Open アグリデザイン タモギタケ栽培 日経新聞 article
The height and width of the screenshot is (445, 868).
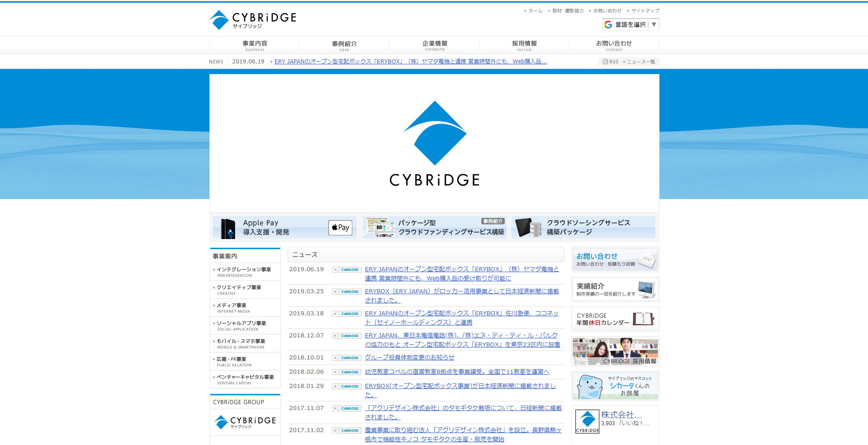point(463,412)
